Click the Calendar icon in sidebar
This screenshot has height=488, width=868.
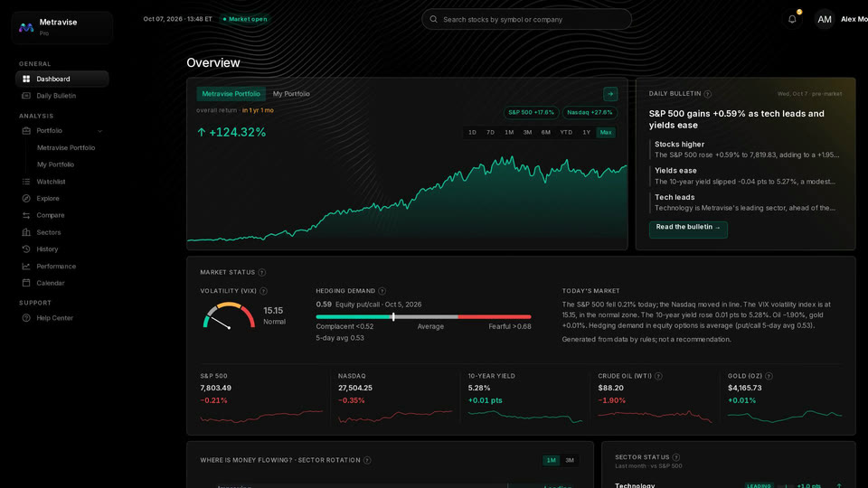[26, 283]
